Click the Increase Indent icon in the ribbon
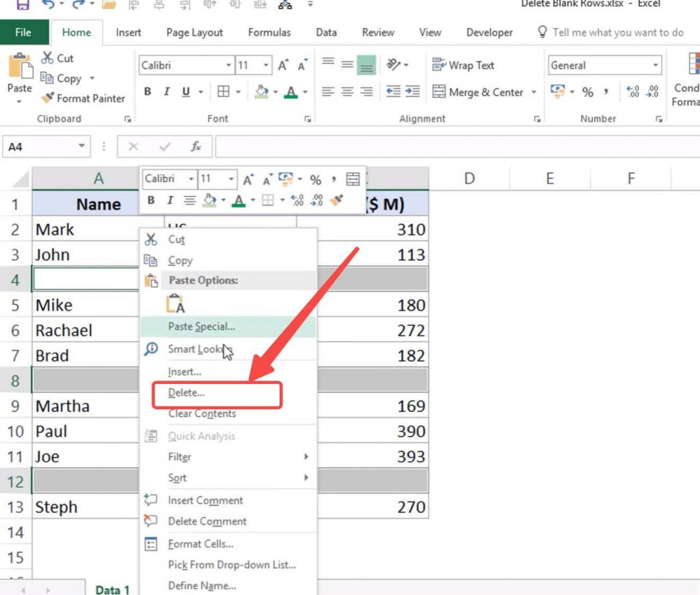The width and height of the screenshot is (700, 595). click(412, 92)
